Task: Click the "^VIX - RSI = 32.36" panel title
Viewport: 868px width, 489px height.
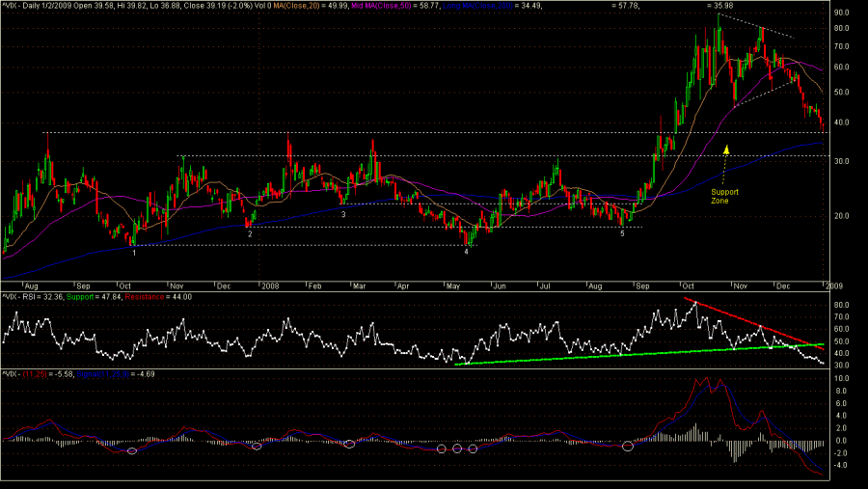Action: 32,297
